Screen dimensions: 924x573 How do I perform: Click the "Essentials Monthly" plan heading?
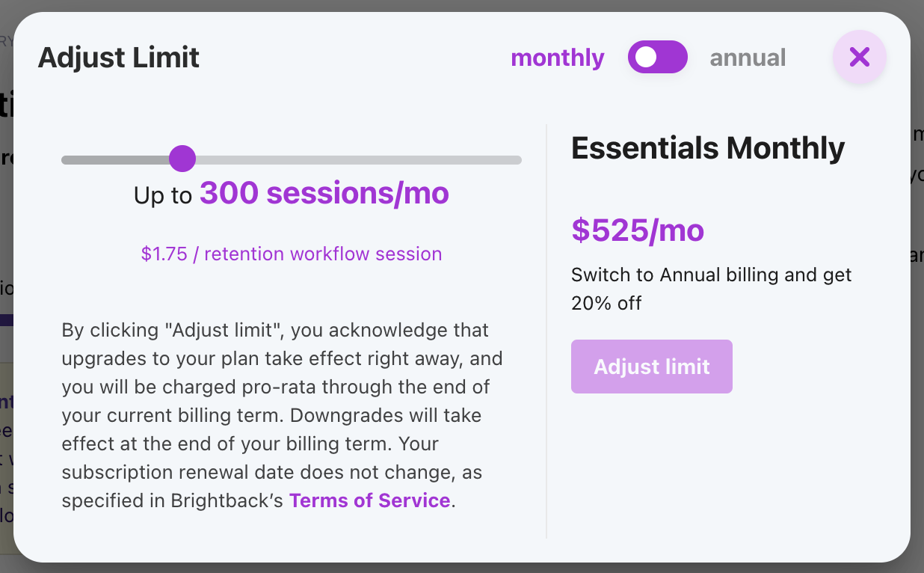tap(708, 148)
